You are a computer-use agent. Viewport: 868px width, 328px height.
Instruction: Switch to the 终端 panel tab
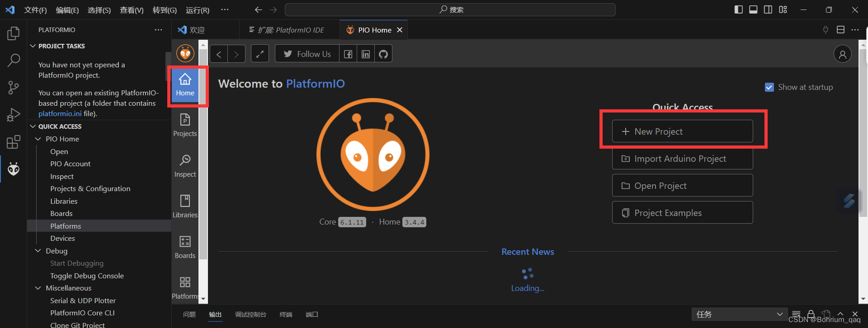coord(286,314)
